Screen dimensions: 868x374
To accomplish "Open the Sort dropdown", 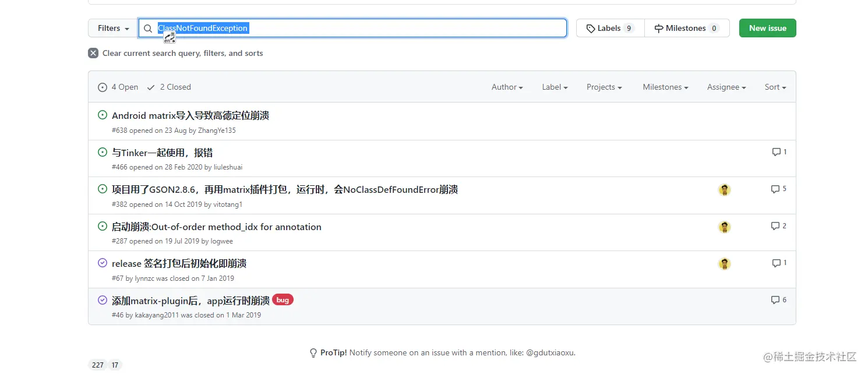I will (775, 87).
